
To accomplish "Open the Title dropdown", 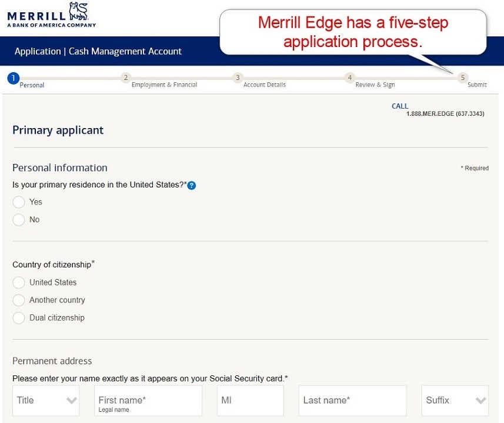I will click(x=45, y=400).
